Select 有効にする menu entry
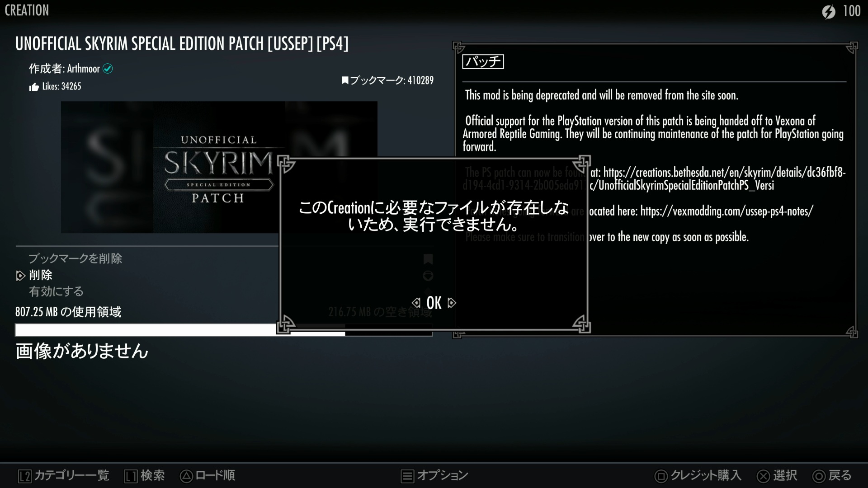 pos(56,291)
